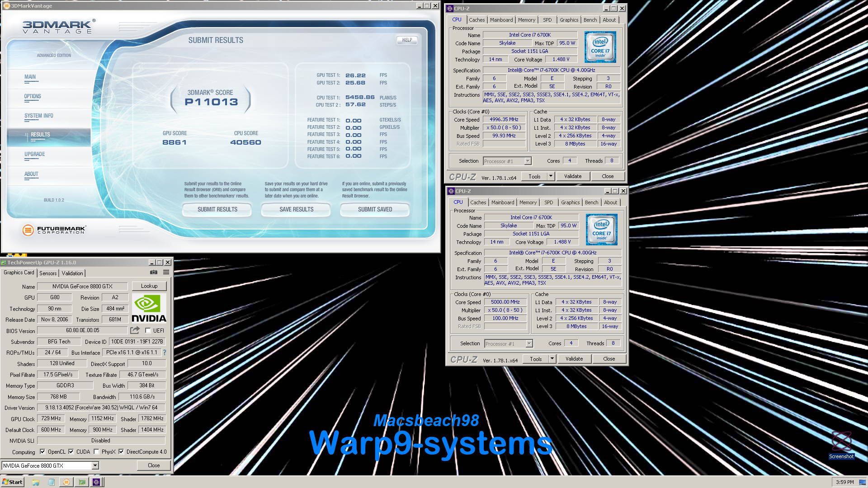Click the SUBMIT SAVED button

coord(375,210)
